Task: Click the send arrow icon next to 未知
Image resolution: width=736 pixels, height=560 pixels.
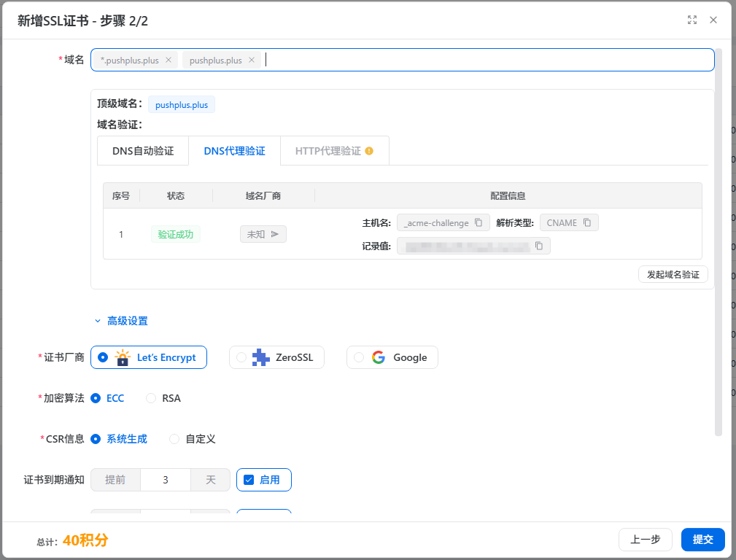Action: click(275, 234)
